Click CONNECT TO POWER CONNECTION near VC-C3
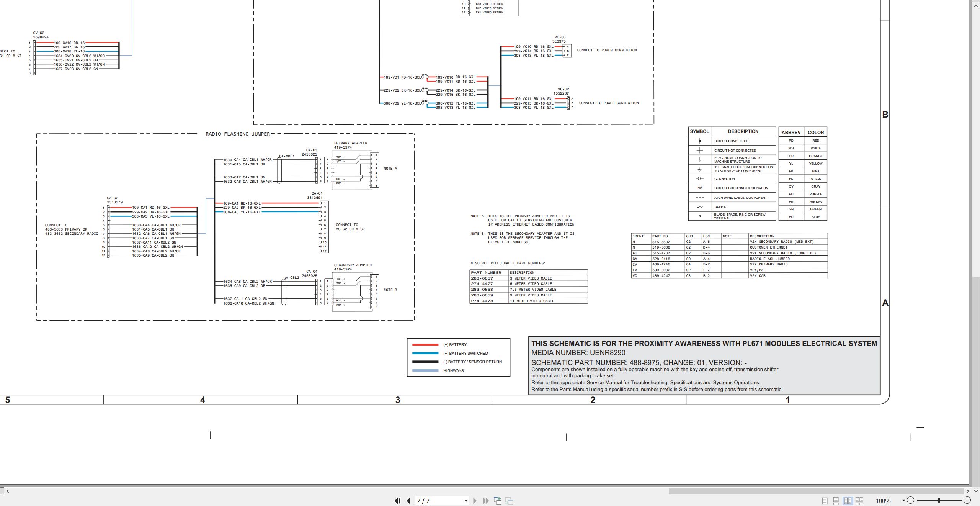Screen dimensions: 980x506 coord(607,50)
